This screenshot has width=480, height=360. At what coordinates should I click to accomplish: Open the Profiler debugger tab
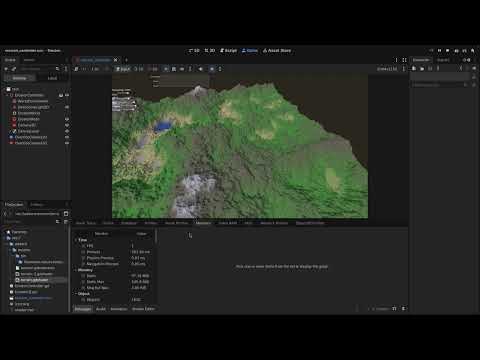[x=151, y=223]
